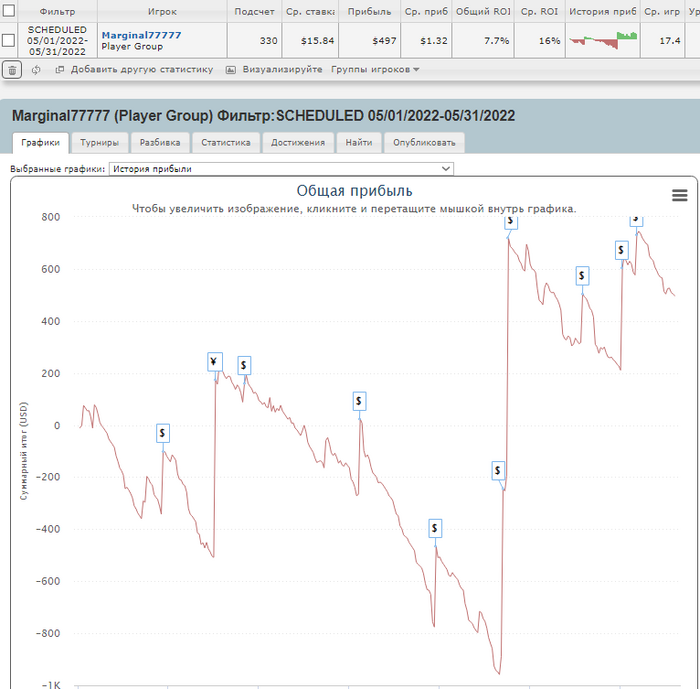
Task: Click the $ marker near -200 before big spike
Action: click(498, 471)
